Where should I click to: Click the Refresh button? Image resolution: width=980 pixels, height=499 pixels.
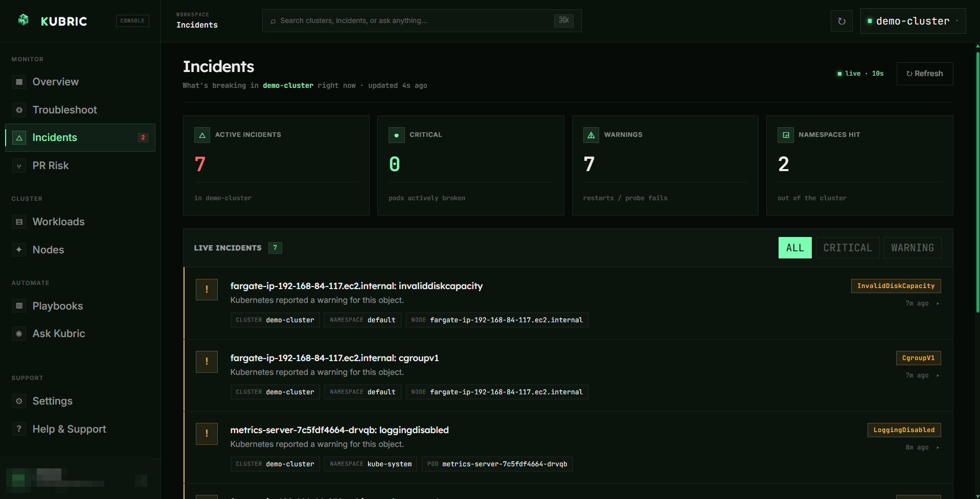coord(925,74)
